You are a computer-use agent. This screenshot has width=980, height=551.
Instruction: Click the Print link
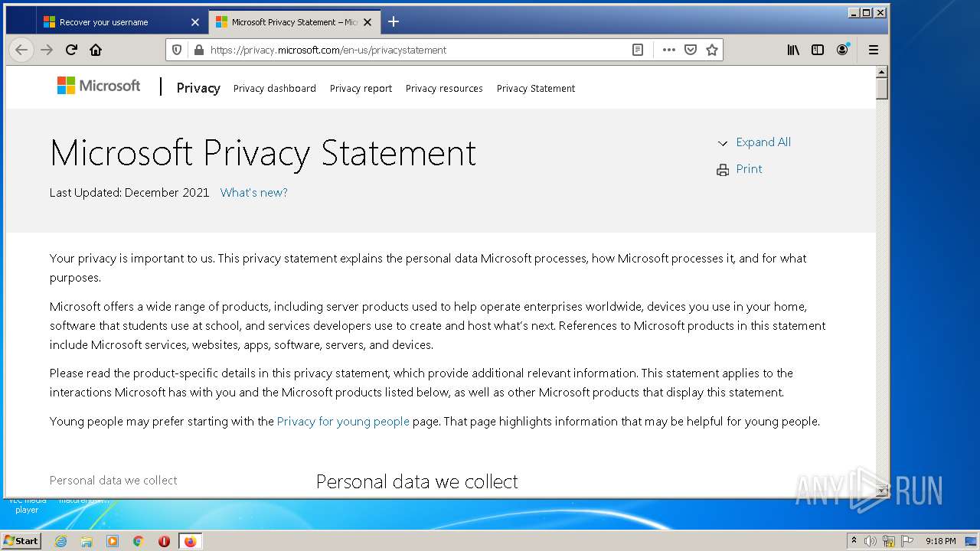tap(749, 169)
